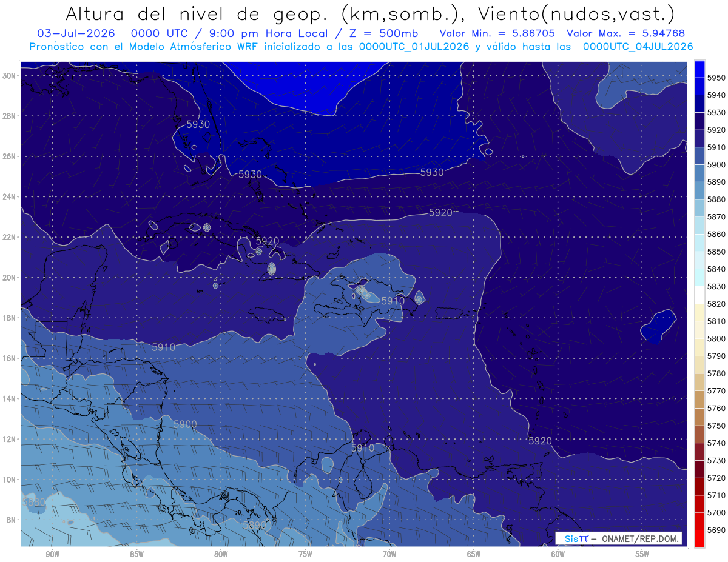Viewport: 728px width, 562px height.
Task: Click the legend value 5830
Action: (x=716, y=286)
